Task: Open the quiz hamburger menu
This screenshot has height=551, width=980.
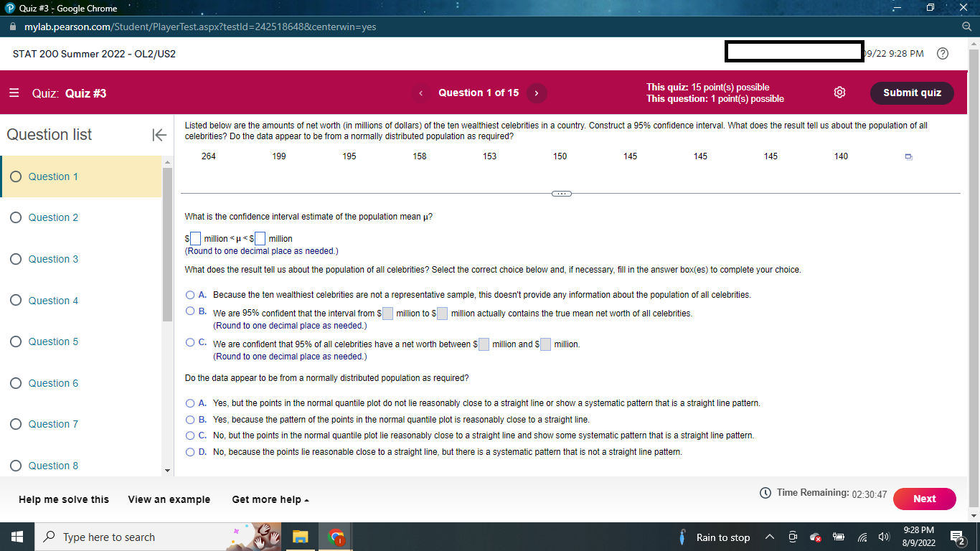Action: point(12,92)
